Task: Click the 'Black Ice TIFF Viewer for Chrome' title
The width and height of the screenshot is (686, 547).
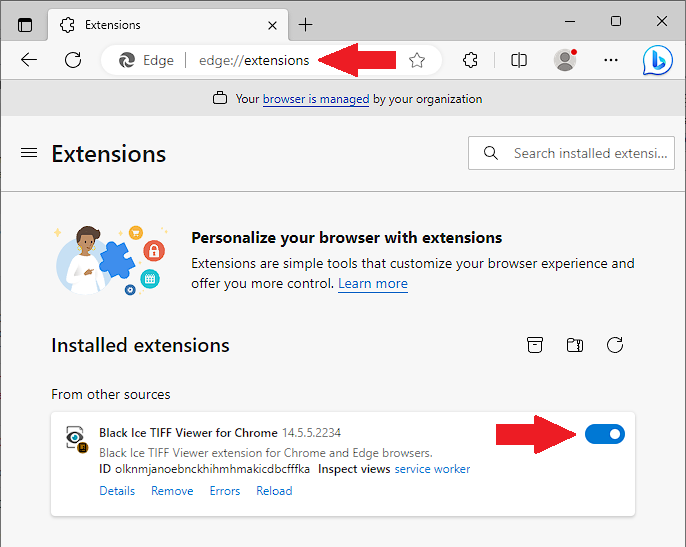Action: click(x=188, y=433)
